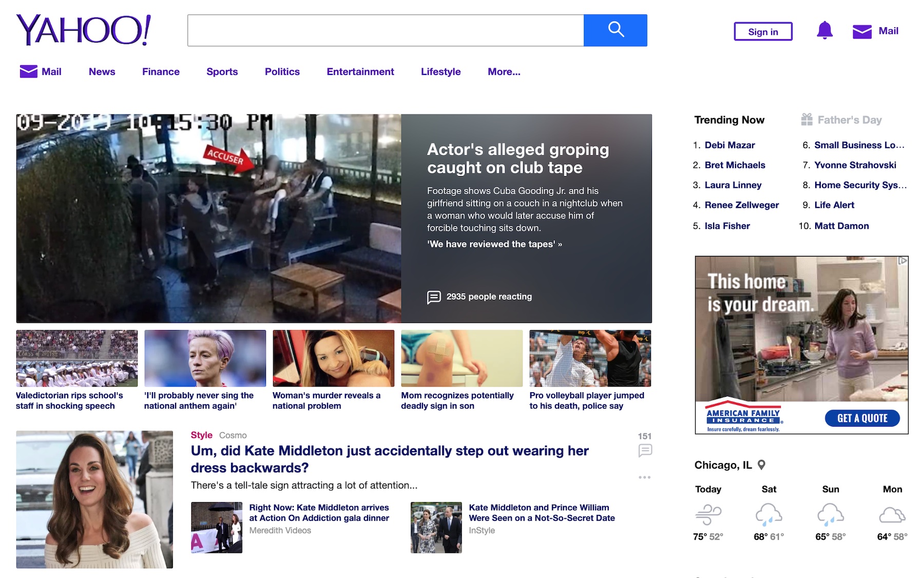Open trending topic Debi Mazar
The height and width of the screenshot is (578, 924).
tap(730, 145)
